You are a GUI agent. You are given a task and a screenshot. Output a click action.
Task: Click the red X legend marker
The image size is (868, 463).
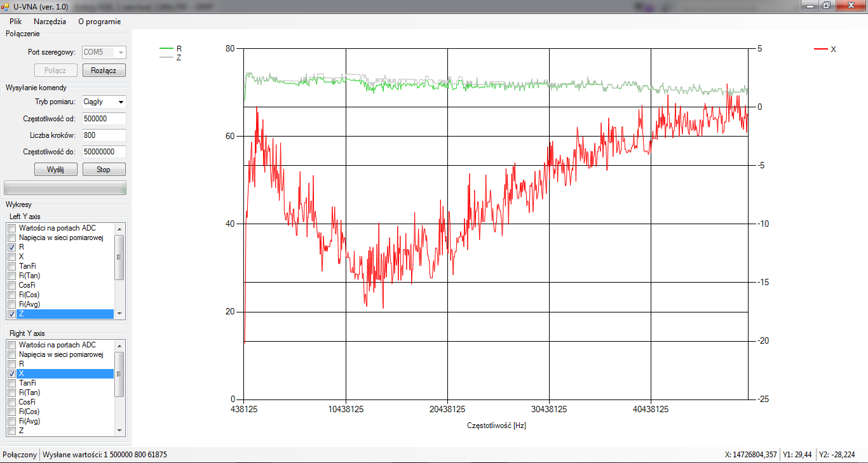820,49
